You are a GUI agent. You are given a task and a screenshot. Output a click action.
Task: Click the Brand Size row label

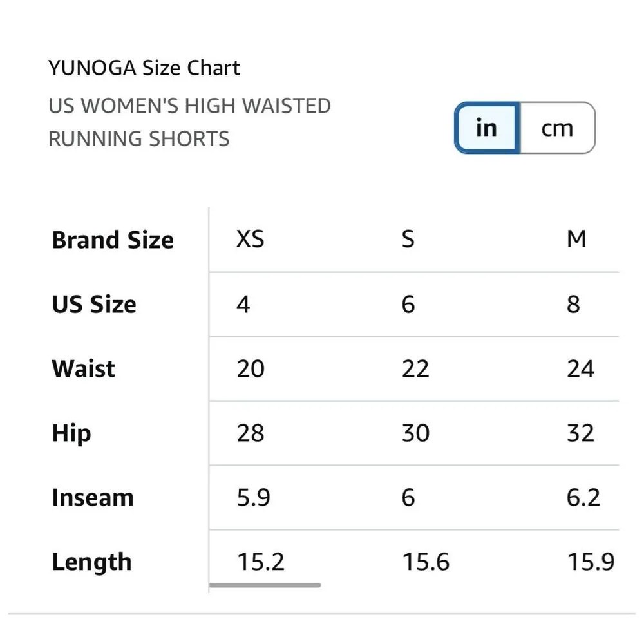(x=113, y=240)
